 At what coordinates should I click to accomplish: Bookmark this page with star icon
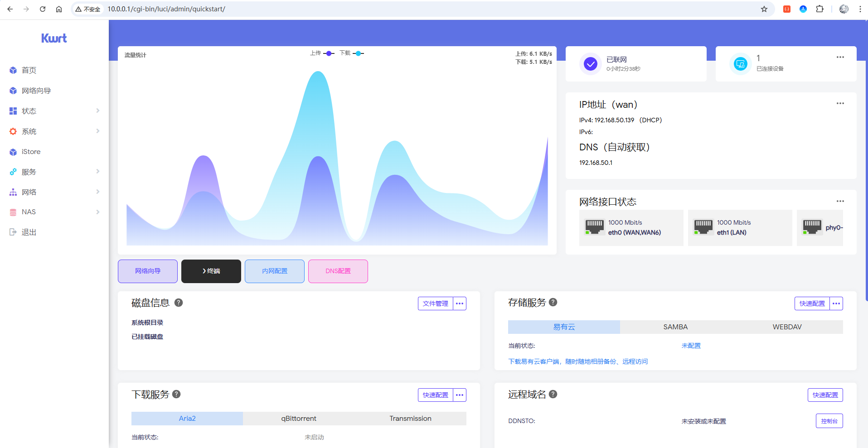[764, 9]
